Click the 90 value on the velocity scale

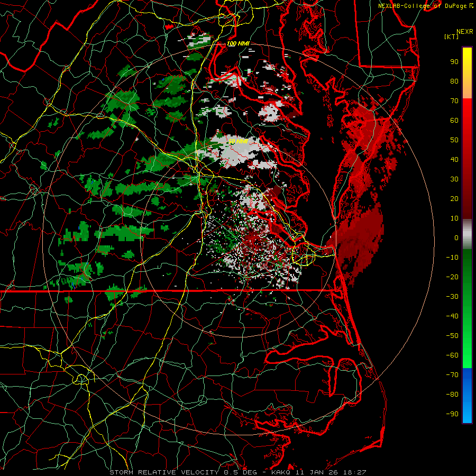click(x=454, y=62)
